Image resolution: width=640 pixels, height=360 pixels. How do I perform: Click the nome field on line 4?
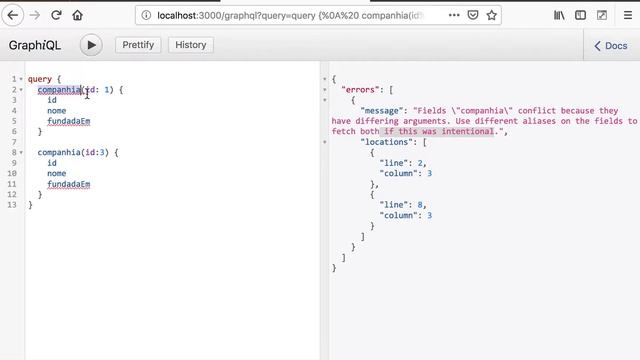56,111
